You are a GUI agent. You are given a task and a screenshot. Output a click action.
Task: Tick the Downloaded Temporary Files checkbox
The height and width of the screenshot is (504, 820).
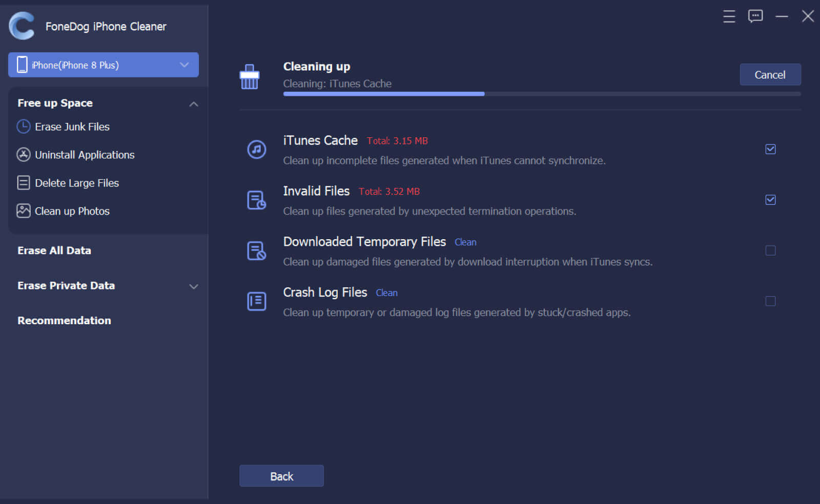tap(770, 250)
